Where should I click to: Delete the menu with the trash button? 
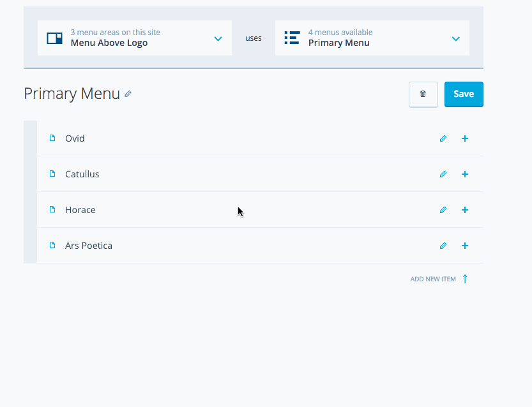coord(423,94)
